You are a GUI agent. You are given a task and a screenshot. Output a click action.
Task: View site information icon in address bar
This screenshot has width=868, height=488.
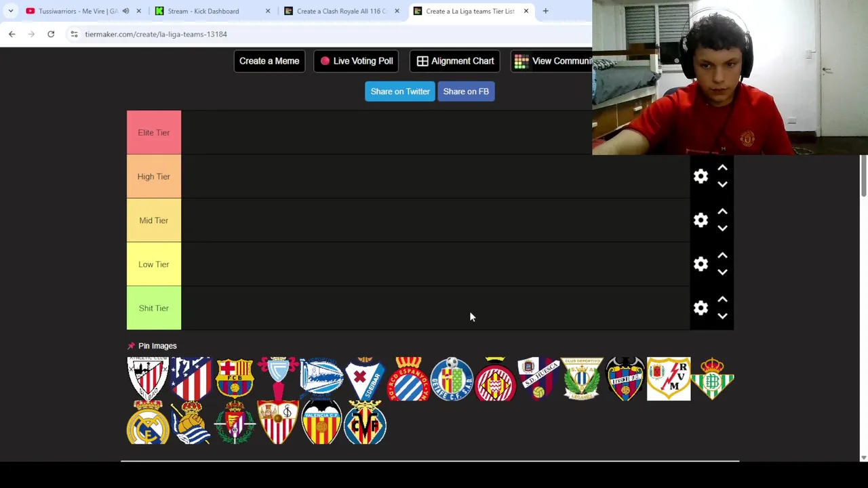[74, 34]
